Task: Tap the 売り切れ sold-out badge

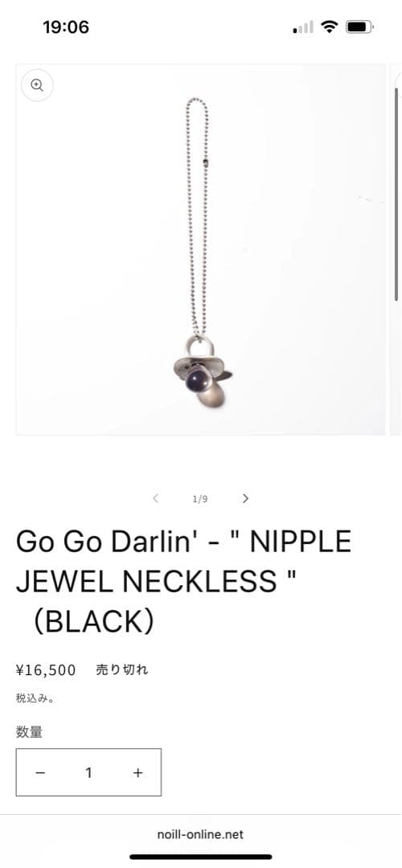Action: coord(122,669)
